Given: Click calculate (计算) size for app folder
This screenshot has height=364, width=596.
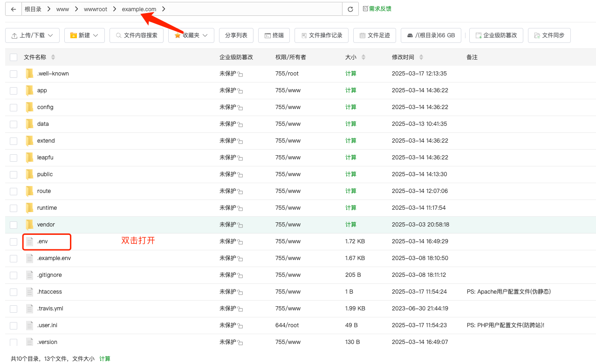Looking at the screenshot, I should 350,90.
